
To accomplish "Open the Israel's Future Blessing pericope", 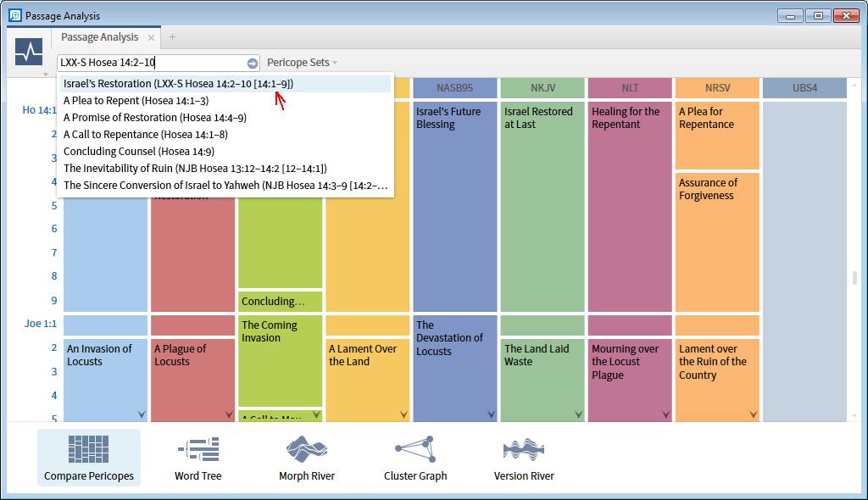I will (x=454, y=207).
